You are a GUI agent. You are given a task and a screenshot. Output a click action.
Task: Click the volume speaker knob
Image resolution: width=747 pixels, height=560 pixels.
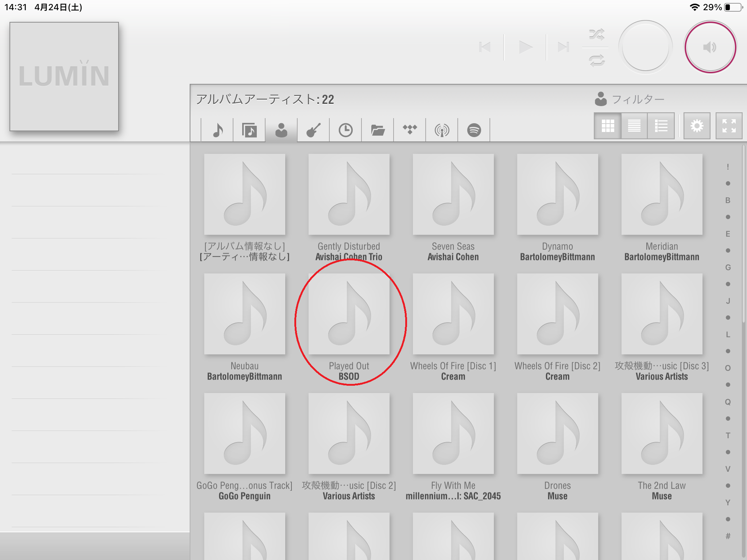click(x=710, y=47)
